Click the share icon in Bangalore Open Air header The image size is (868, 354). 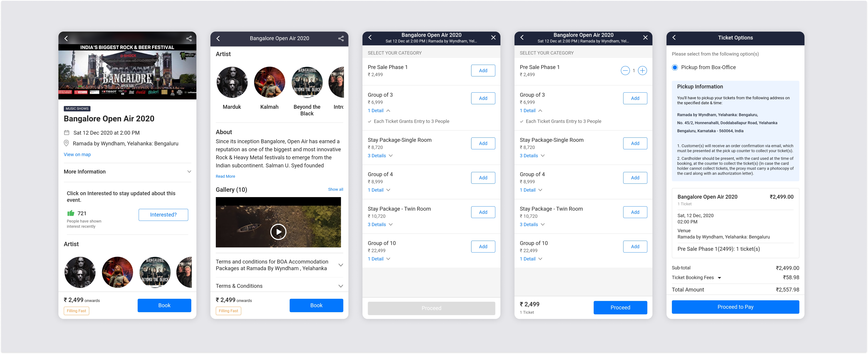(x=341, y=38)
